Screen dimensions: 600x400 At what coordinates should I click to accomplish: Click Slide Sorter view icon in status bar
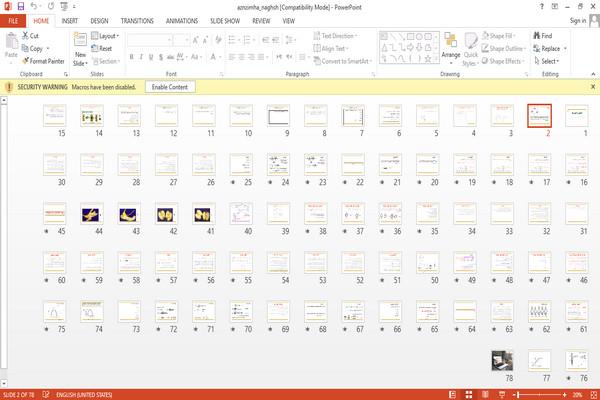click(469, 394)
